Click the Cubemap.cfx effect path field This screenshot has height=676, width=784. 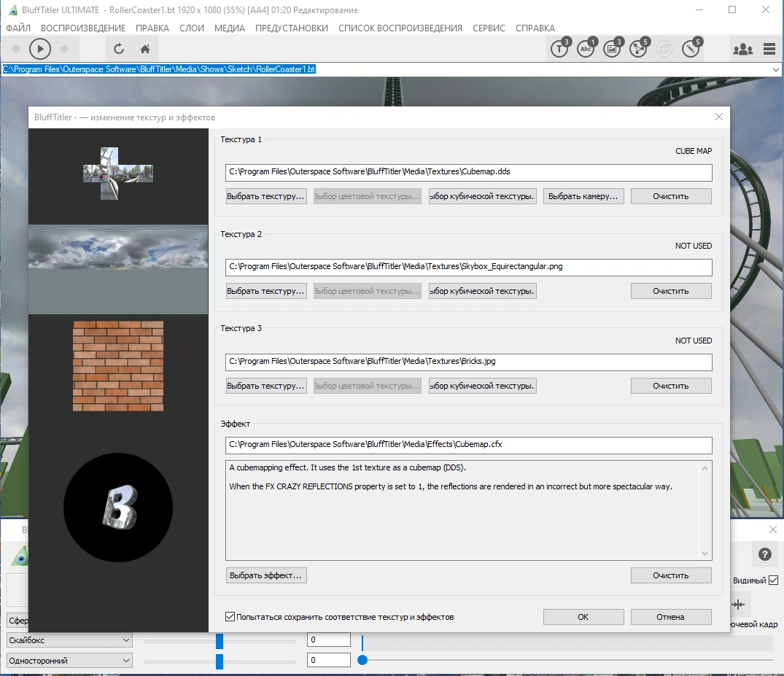tap(468, 445)
